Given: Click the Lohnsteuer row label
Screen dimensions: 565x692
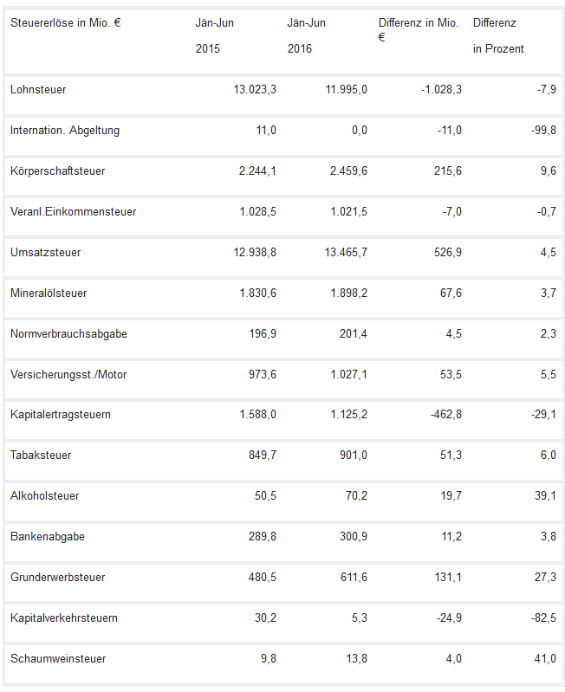Looking at the screenshot, I should (38, 90).
